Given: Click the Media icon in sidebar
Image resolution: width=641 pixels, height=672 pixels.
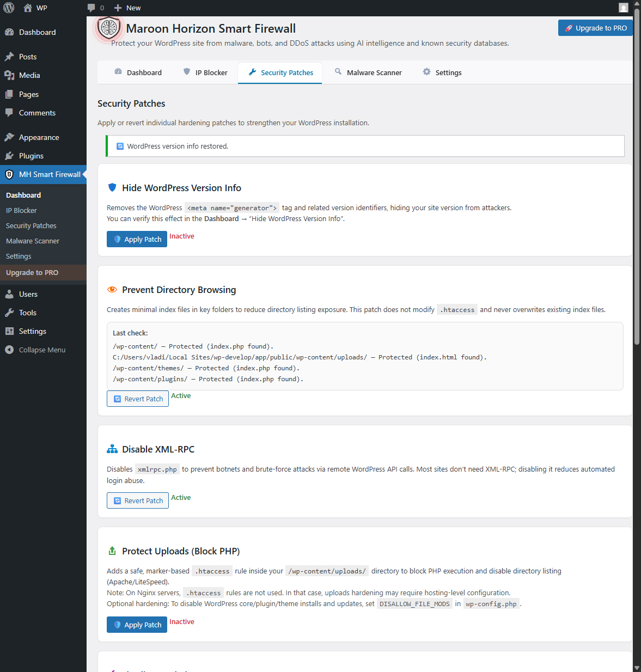Looking at the screenshot, I should 9,75.
